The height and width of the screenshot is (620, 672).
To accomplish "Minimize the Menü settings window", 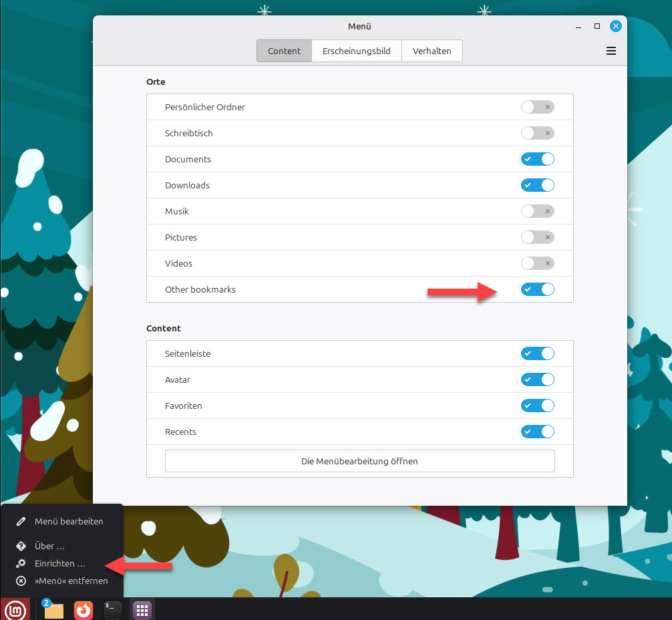I will pyautogui.click(x=578, y=27).
